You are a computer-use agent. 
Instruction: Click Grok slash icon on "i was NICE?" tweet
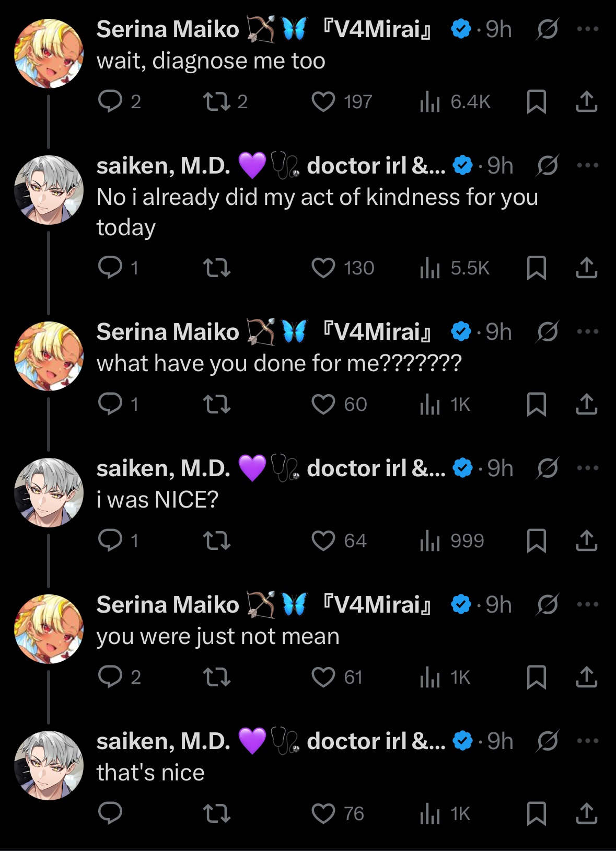pos(548,468)
